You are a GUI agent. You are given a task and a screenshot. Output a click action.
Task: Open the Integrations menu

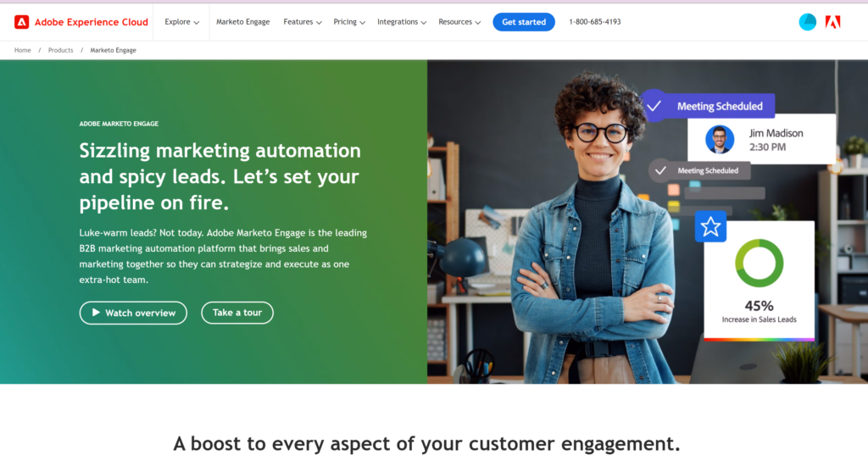(402, 22)
